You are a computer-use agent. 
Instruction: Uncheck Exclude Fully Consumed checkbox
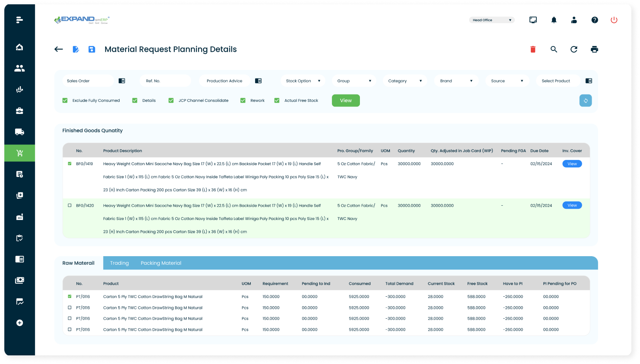tap(65, 100)
